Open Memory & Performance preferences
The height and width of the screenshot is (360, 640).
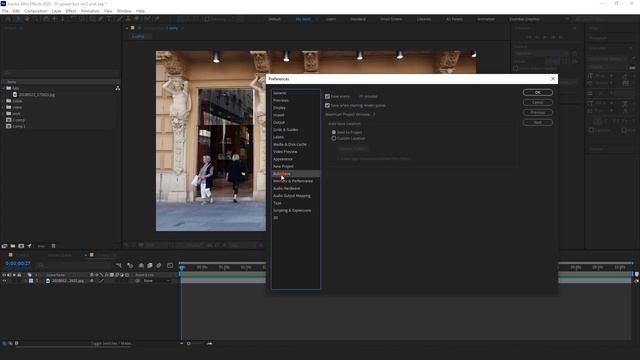(293, 181)
